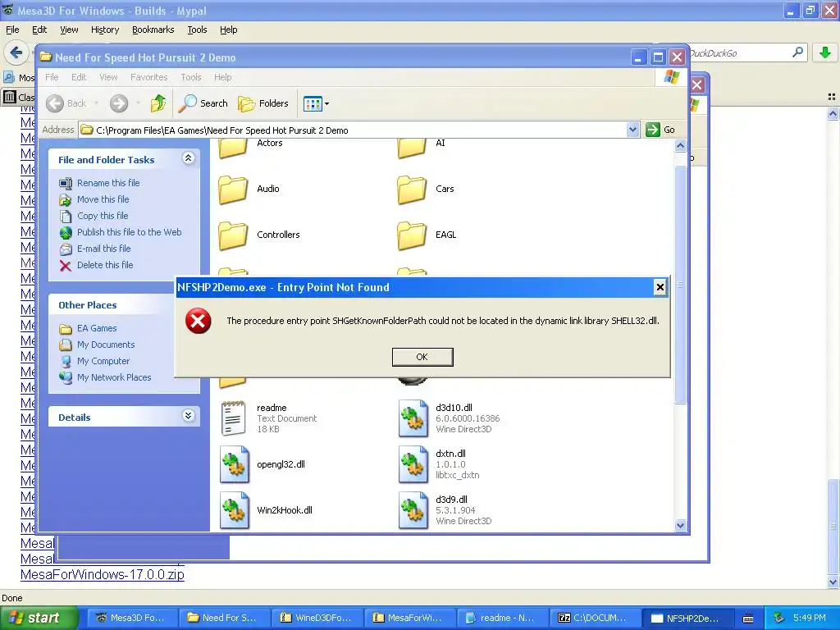Select the opengl32.dll file icon

coord(235,464)
